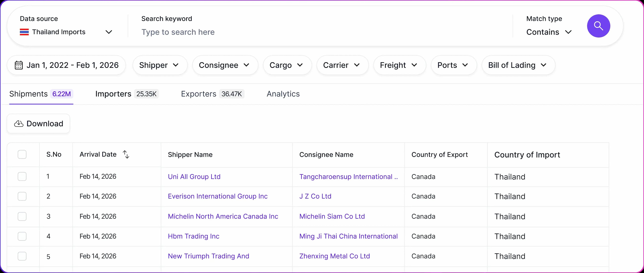The height and width of the screenshot is (273, 644).
Task: Click the calendar icon in date range
Action: (x=19, y=65)
